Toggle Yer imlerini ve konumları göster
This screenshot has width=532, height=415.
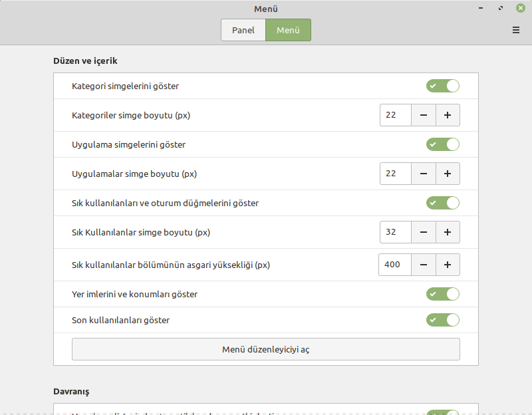click(443, 294)
